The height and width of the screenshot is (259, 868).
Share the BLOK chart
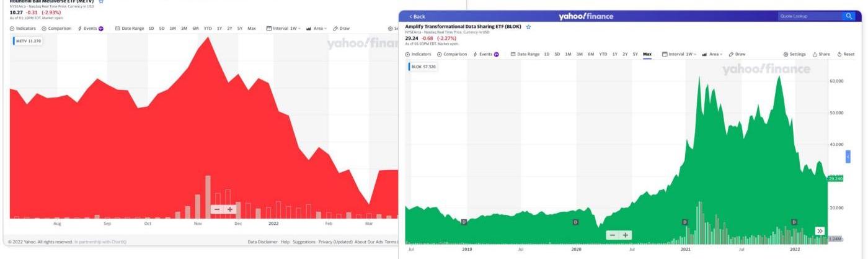[x=821, y=54]
